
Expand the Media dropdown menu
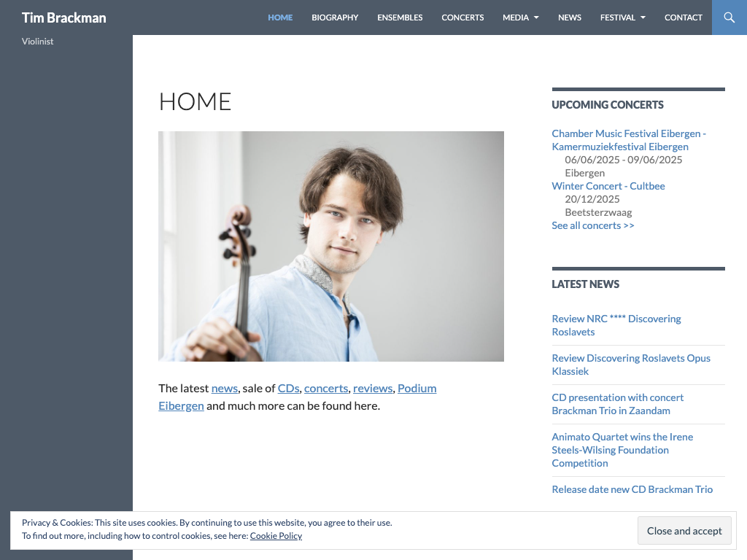pos(521,17)
